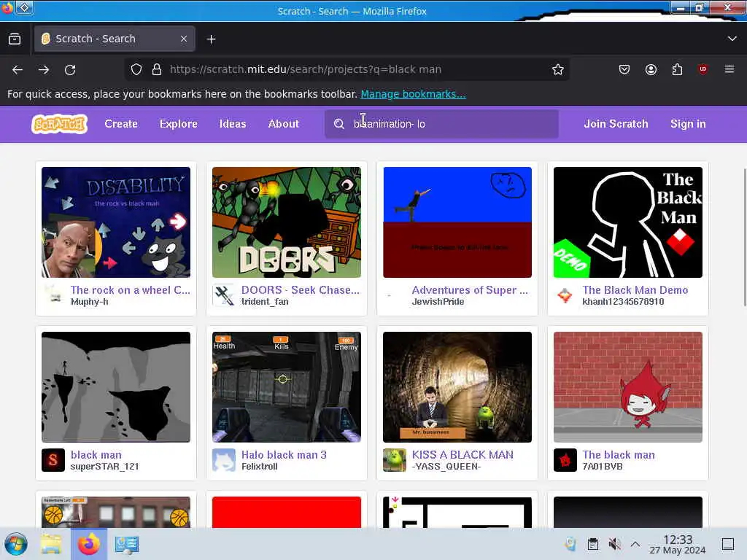
Task: Switch to Firefox in the taskbar
Action: 89,544
